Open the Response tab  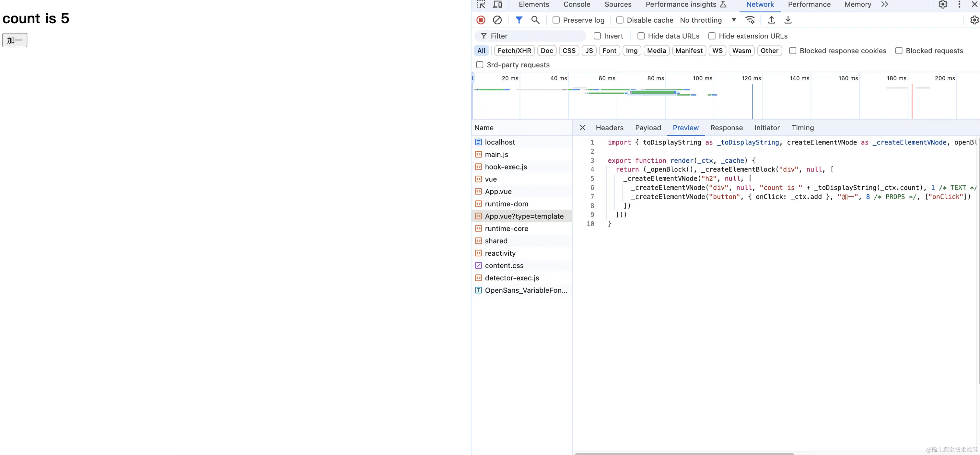(726, 128)
